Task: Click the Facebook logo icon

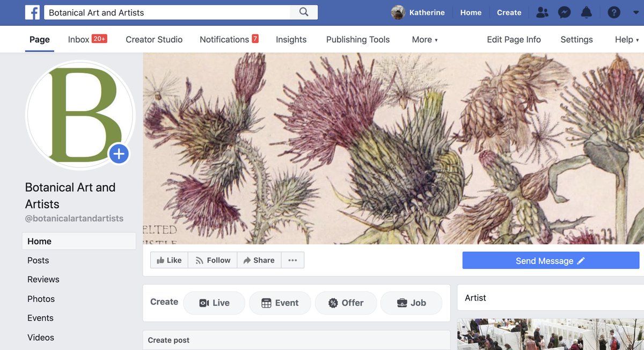Action: pos(32,12)
